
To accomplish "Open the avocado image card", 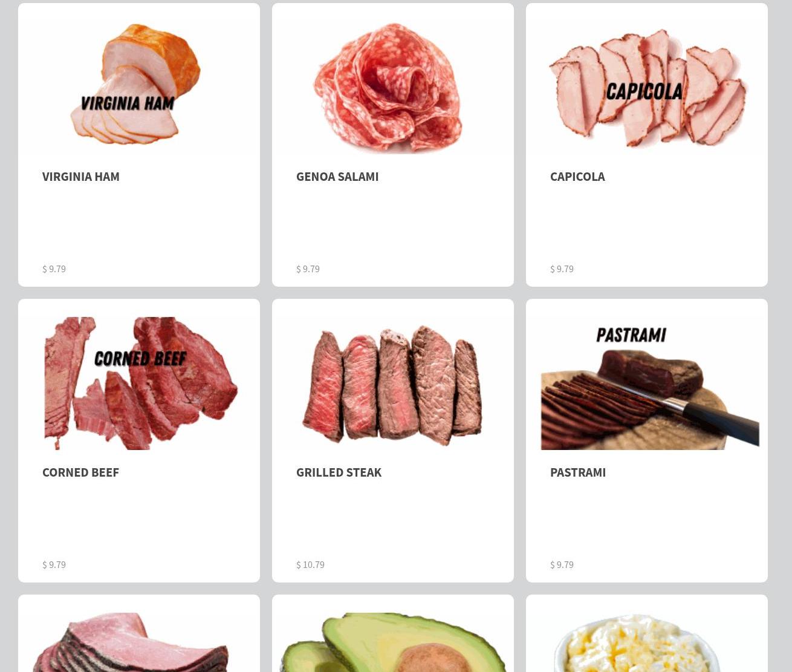I will [393, 642].
